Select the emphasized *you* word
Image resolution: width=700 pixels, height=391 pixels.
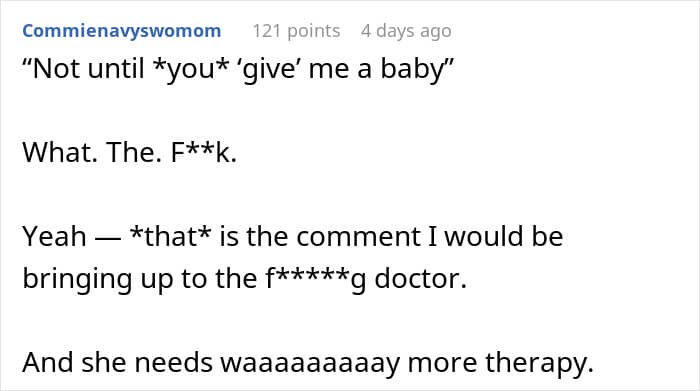pos(191,70)
